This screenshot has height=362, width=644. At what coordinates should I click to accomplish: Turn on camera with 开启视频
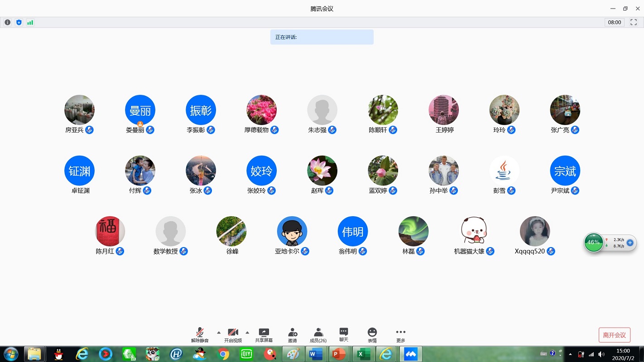(233, 335)
